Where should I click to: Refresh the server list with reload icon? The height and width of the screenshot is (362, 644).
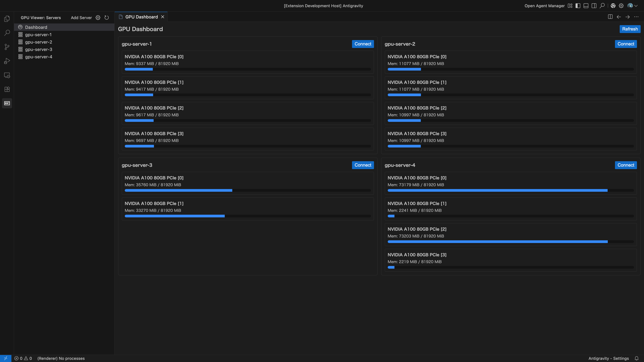pyautogui.click(x=107, y=17)
